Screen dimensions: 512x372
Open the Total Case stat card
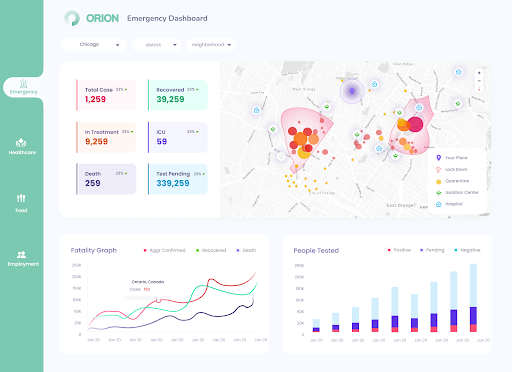(106, 95)
